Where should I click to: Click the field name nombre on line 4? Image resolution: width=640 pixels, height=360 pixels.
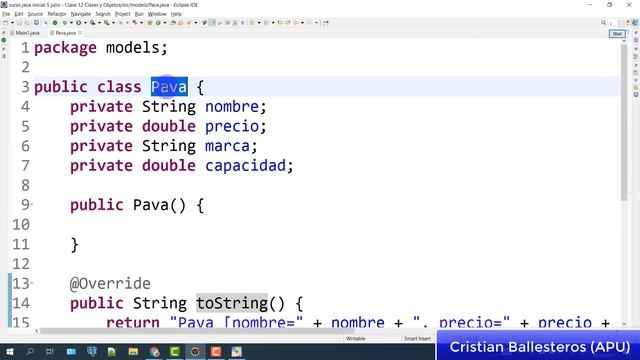pos(231,107)
